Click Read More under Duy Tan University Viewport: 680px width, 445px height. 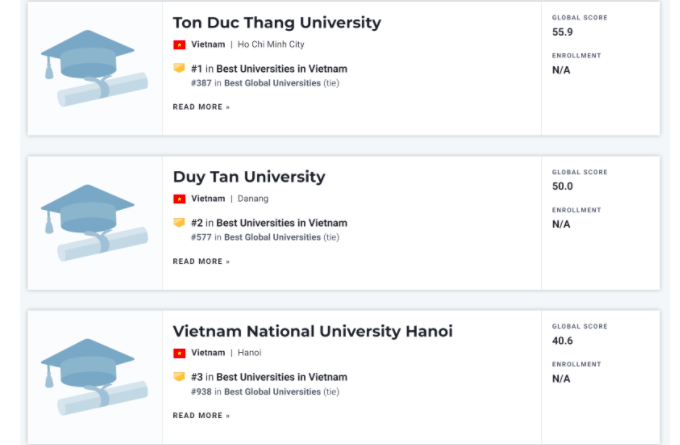200,261
